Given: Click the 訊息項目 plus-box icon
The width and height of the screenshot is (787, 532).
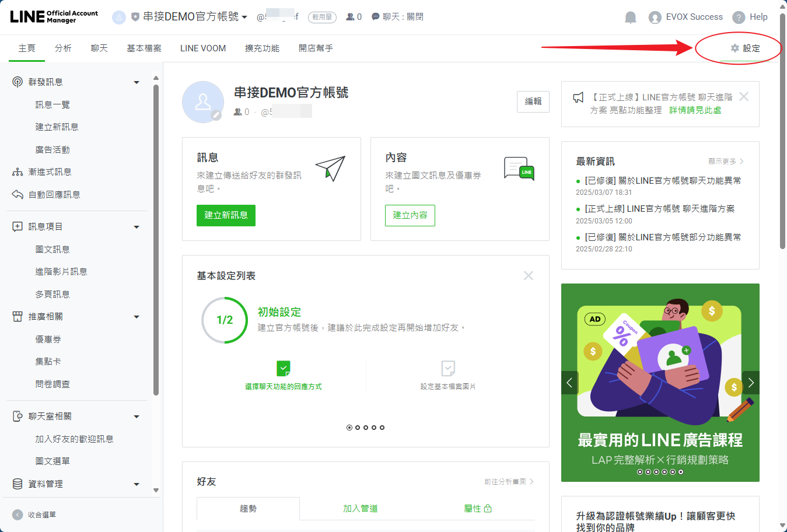Looking at the screenshot, I should point(18,226).
